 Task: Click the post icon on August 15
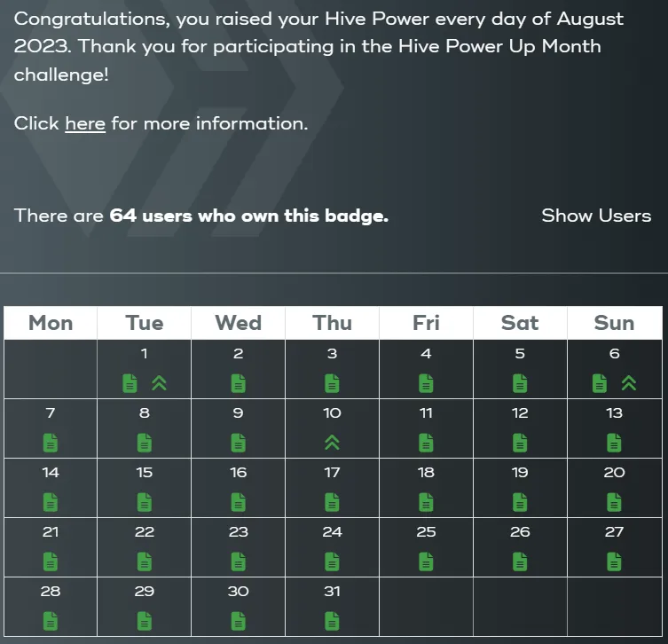tap(145, 502)
